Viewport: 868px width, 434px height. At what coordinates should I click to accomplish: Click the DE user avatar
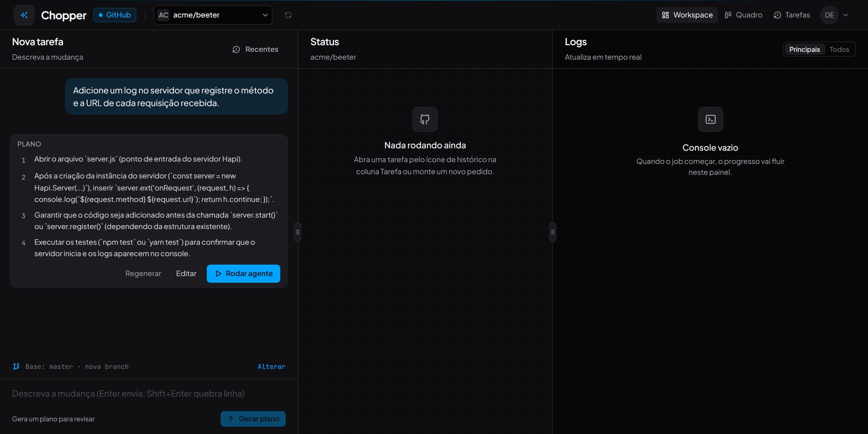click(829, 15)
